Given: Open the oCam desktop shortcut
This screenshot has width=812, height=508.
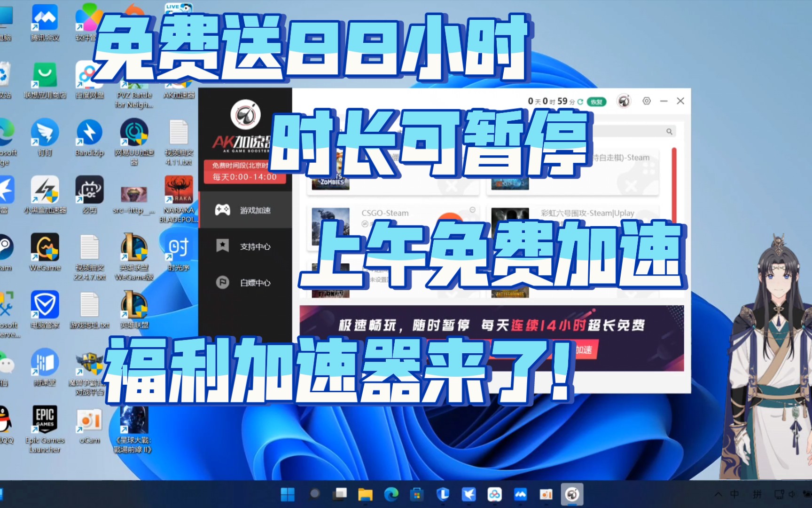Looking at the screenshot, I should (89, 425).
